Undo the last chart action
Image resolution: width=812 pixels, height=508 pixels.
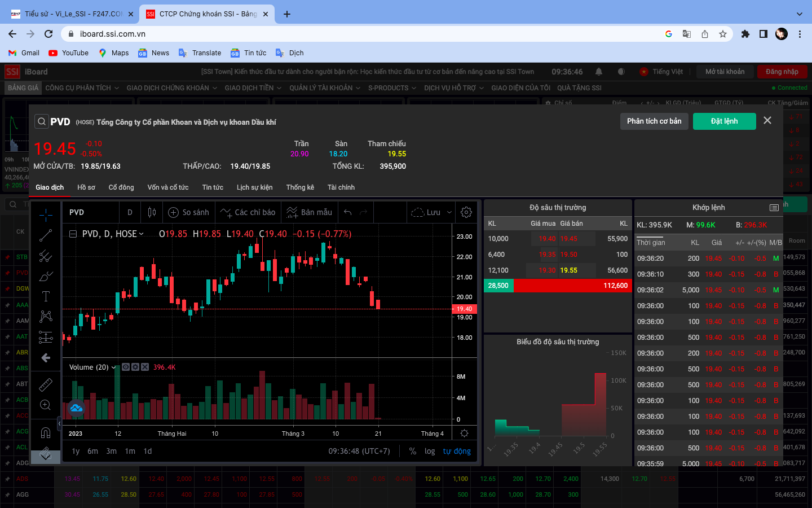point(348,212)
